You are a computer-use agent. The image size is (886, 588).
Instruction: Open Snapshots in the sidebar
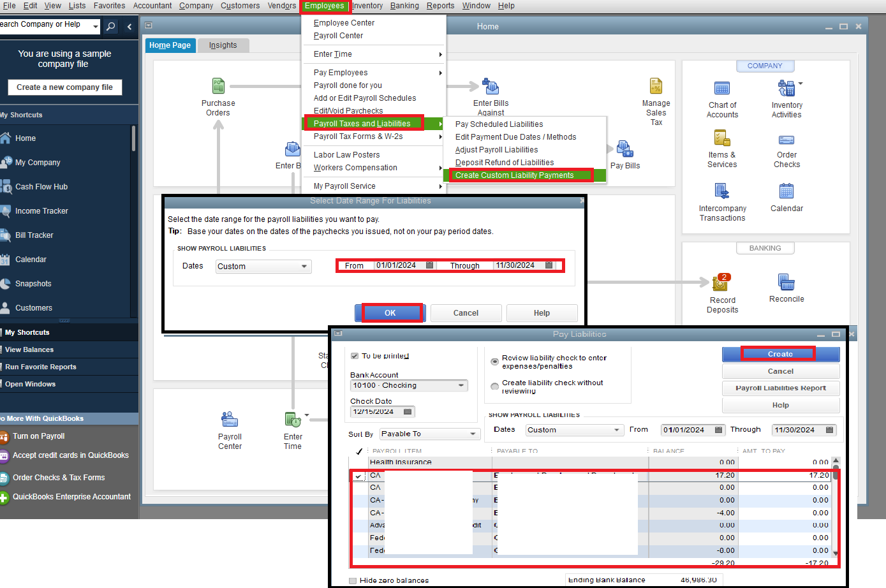pyautogui.click(x=33, y=284)
